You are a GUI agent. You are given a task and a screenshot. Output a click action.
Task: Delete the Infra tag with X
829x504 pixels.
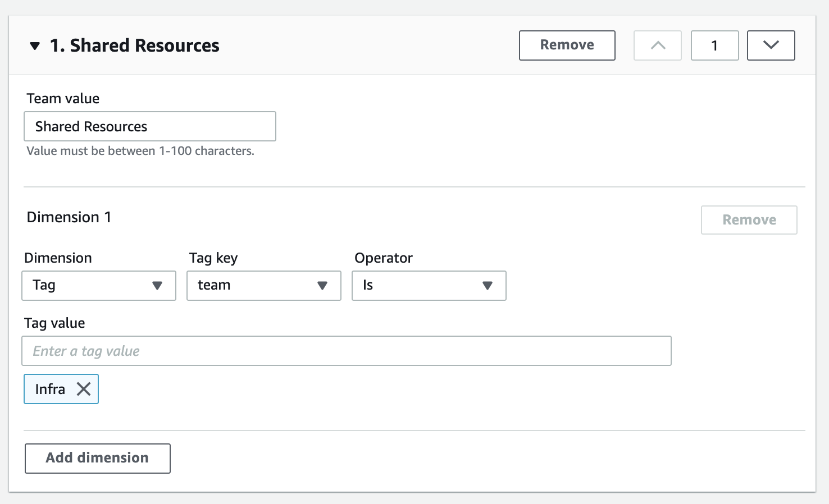click(x=84, y=389)
